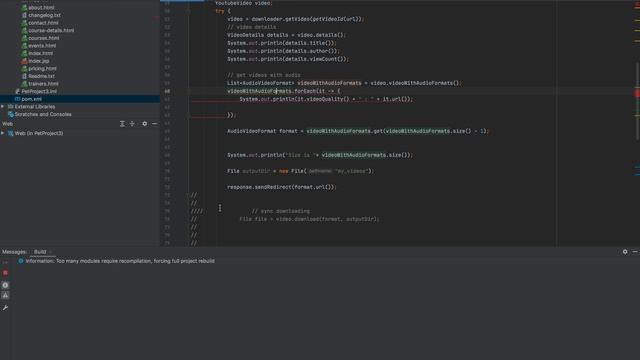This screenshot has height=360, width=640.
Task: Open index.jsp file
Action: 39,61
